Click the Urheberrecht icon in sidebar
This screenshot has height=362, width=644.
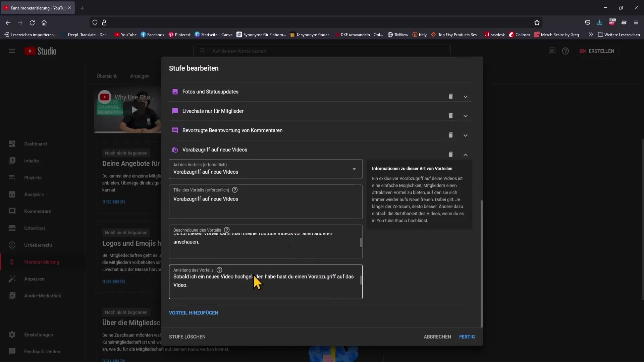click(12, 245)
